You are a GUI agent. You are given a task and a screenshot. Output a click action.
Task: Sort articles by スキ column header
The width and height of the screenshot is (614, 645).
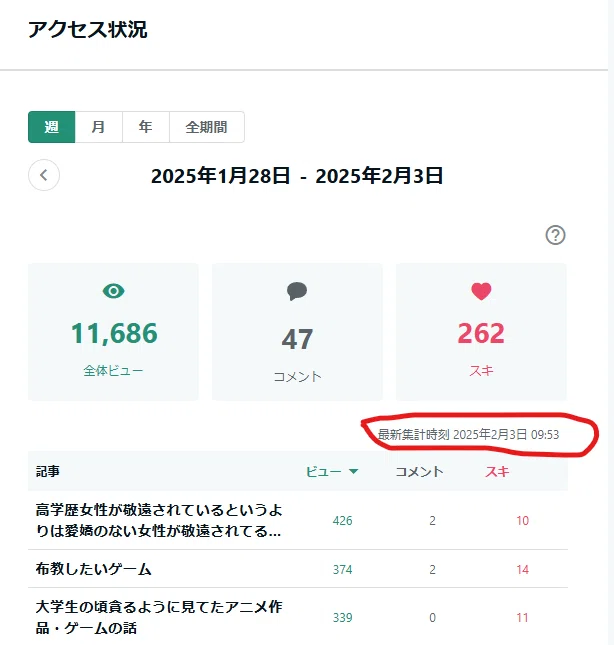[x=497, y=471]
